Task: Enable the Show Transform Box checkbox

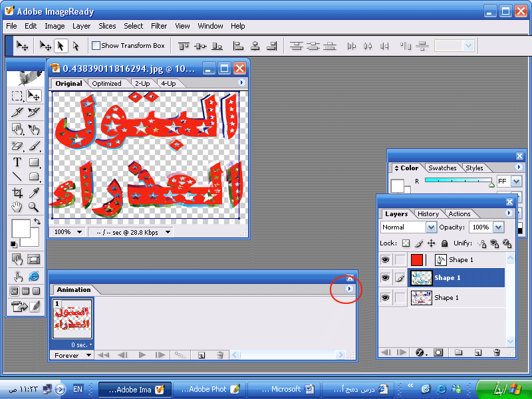Action: click(96, 46)
